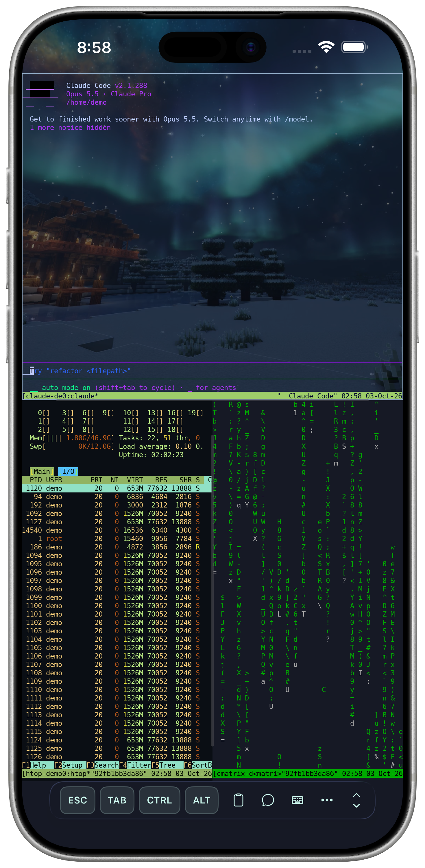Click the "/home/demo" path text
Screen dimensions: 425x868
86,102
